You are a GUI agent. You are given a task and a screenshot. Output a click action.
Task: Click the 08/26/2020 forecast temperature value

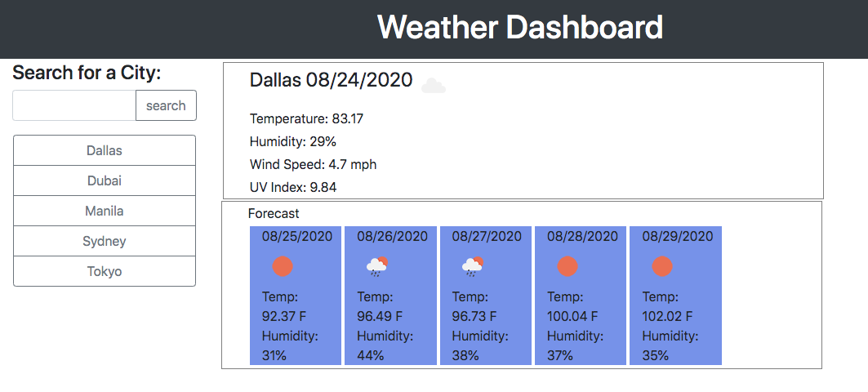(x=380, y=316)
